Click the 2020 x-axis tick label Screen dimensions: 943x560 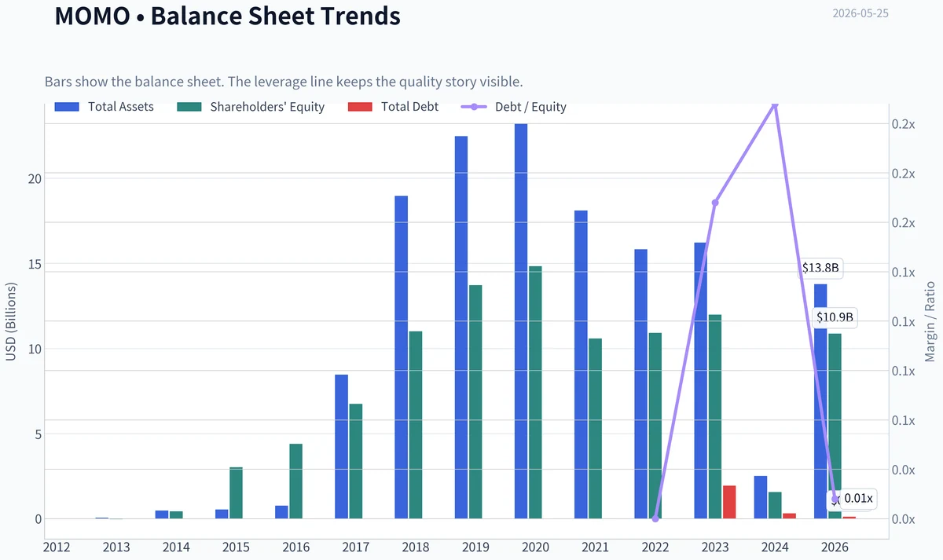535,547
